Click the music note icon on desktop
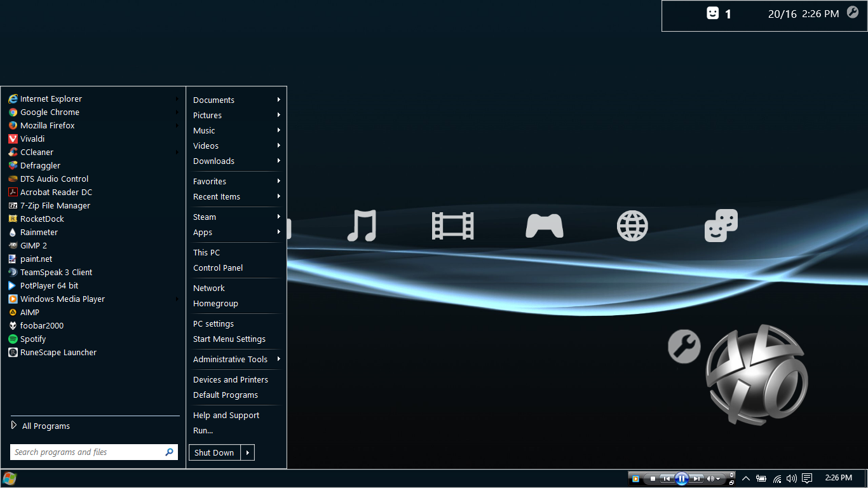Image resolution: width=868 pixels, height=488 pixels. tap(362, 226)
